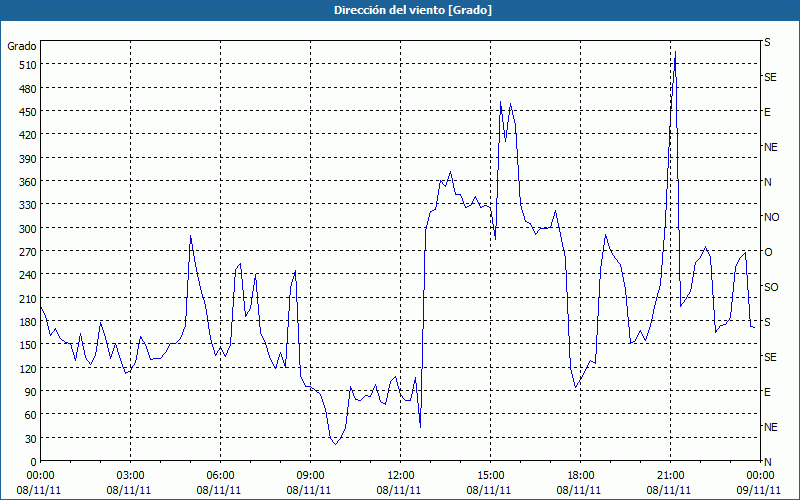Click the 00:00 label above 09/11/11

(760, 476)
